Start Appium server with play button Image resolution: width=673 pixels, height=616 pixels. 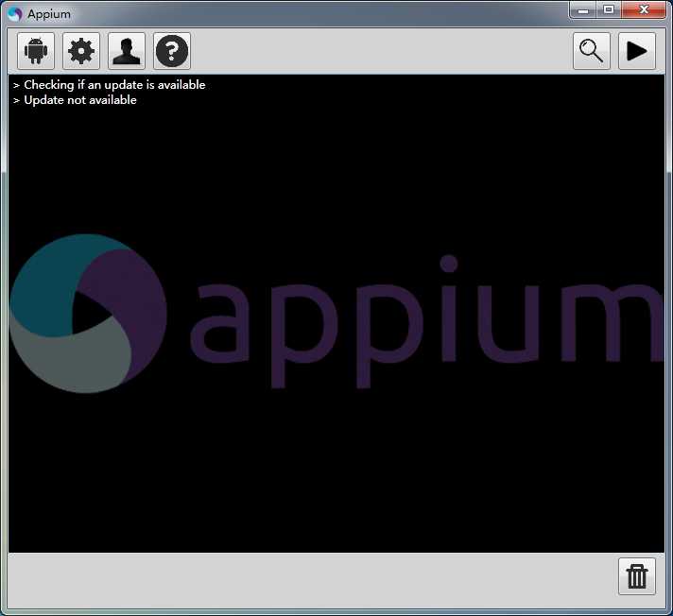tap(637, 51)
